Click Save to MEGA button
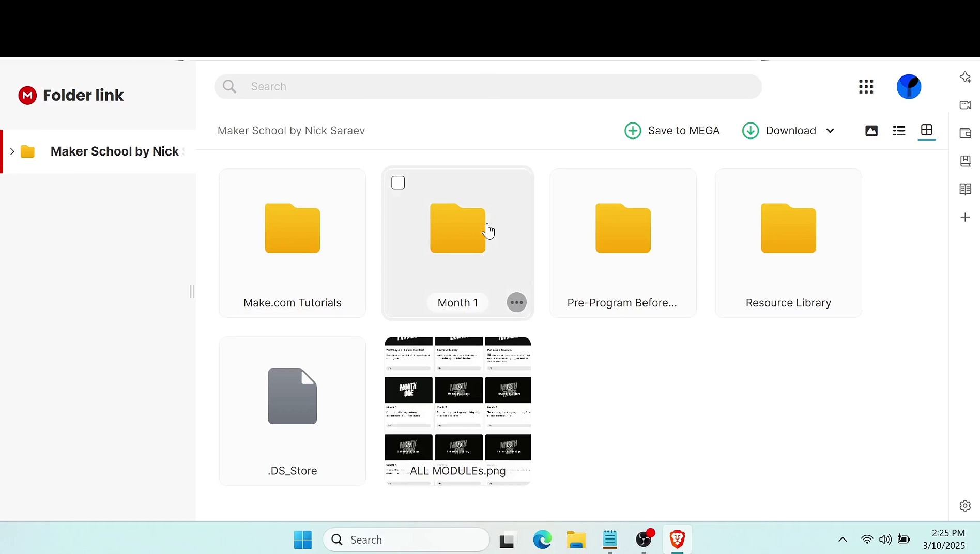 coord(672,131)
